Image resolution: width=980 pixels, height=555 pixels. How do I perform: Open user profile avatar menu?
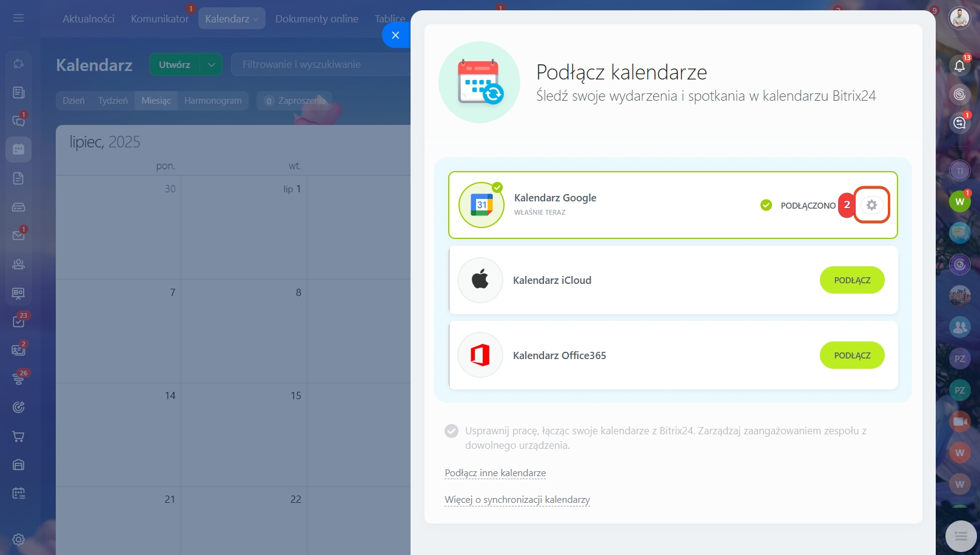point(959,18)
